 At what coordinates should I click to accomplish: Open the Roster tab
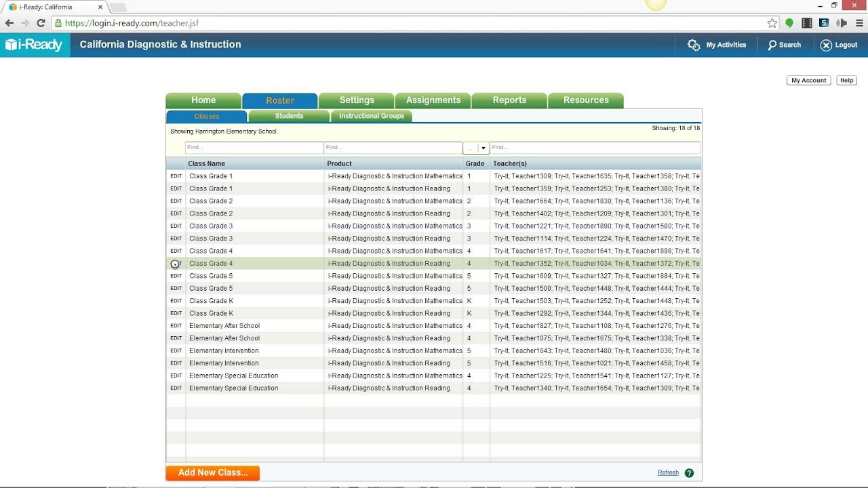click(280, 100)
